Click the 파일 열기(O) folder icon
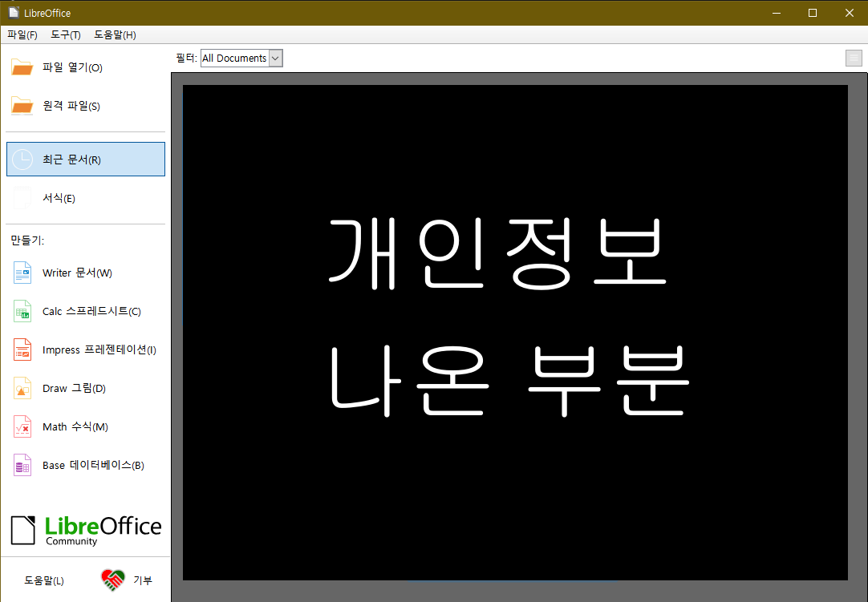Viewport: 868px width, 602px height. click(22, 67)
